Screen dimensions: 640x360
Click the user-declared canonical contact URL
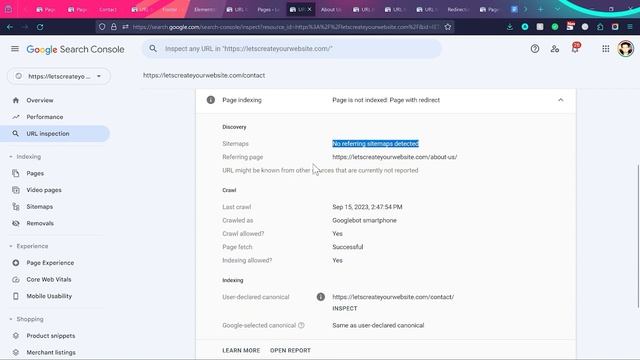tap(393, 297)
